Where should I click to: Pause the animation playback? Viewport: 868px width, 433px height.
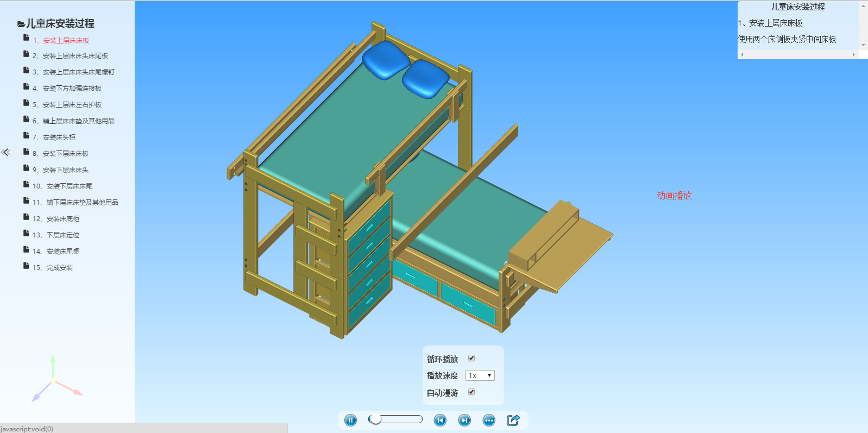coord(351,420)
